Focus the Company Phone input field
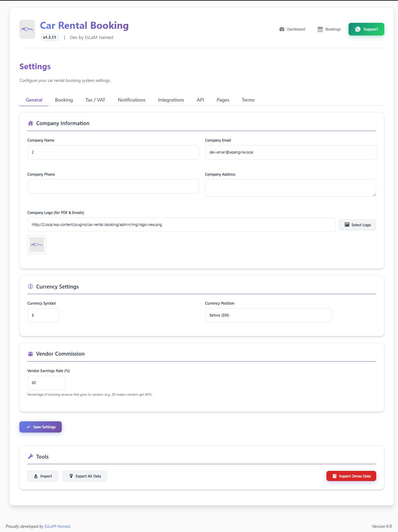Screen dimensions: 398x532 (x=113, y=186)
